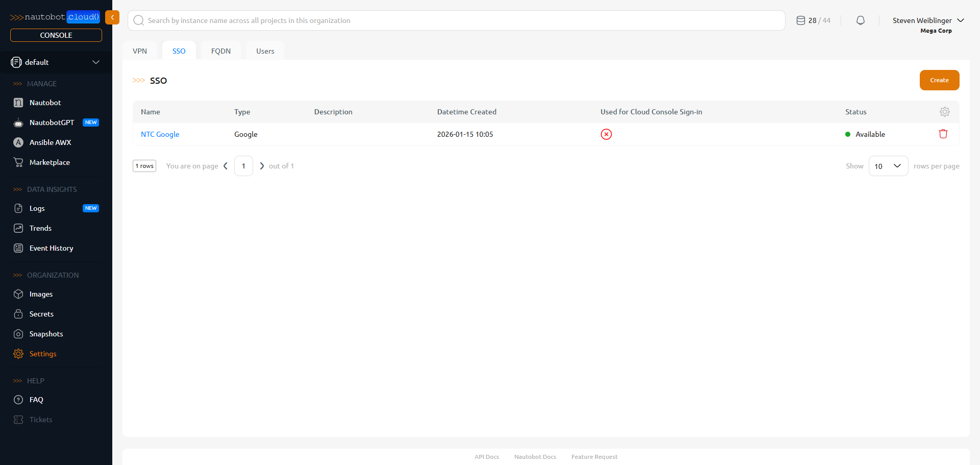980x465 pixels.
Task: Open Ansible AWX menu item
Action: point(51,142)
